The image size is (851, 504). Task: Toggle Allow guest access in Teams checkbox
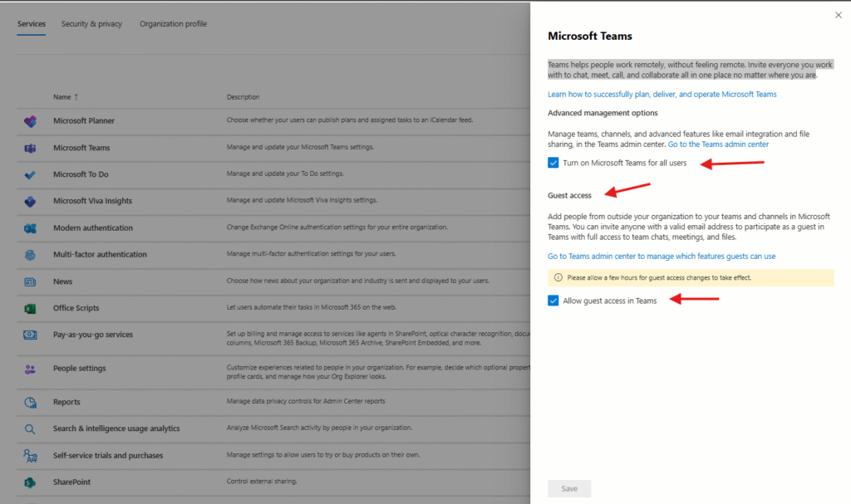(553, 301)
